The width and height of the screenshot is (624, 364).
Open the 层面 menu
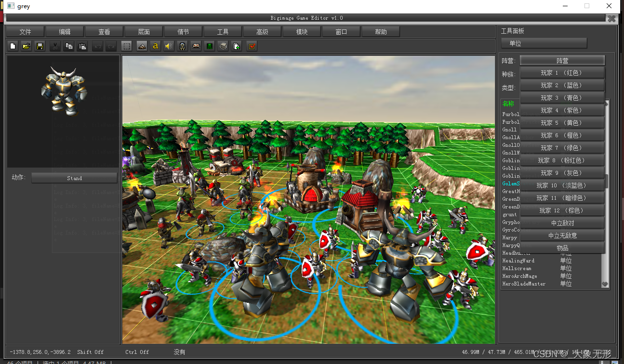coord(144,32)
